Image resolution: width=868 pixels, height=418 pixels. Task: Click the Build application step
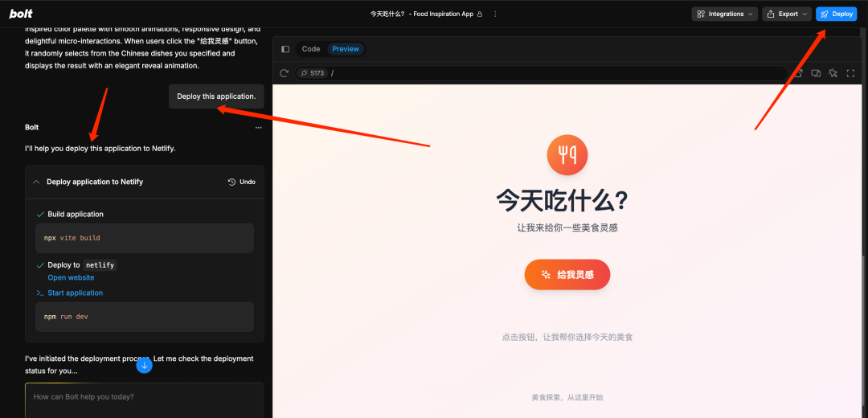pyautogui.click(x=76, y=215)
